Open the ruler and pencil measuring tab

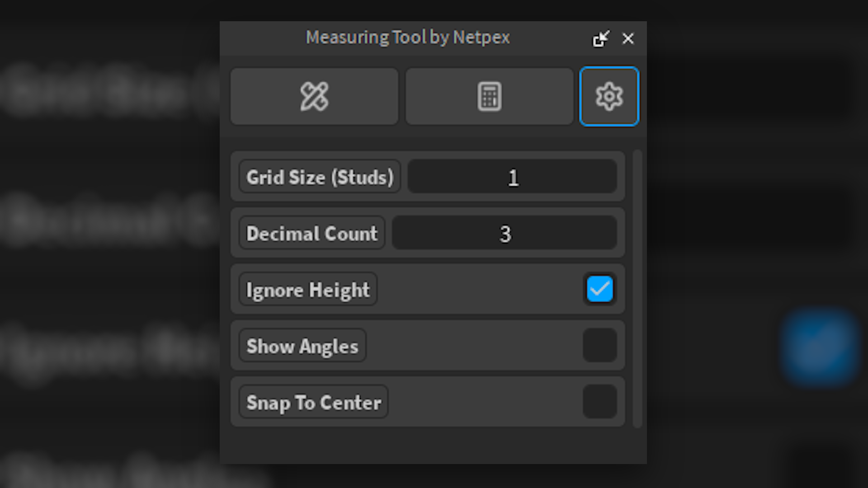coord(314,96)
